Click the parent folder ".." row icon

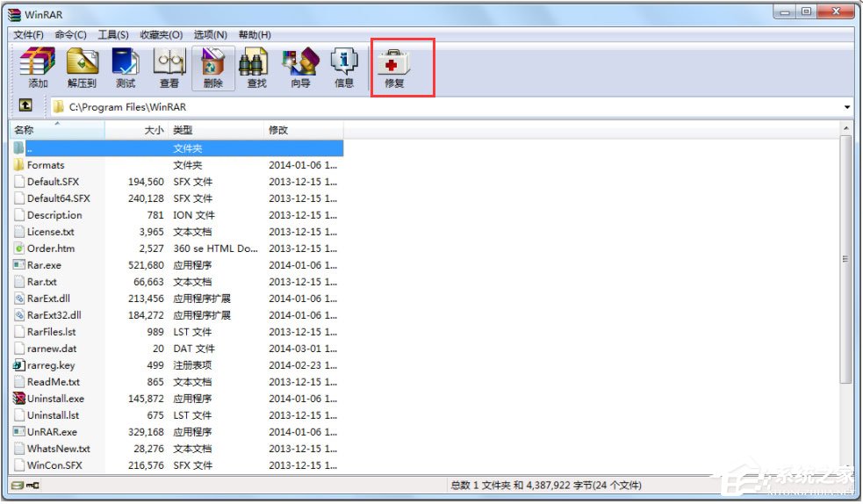pos(18,148)
